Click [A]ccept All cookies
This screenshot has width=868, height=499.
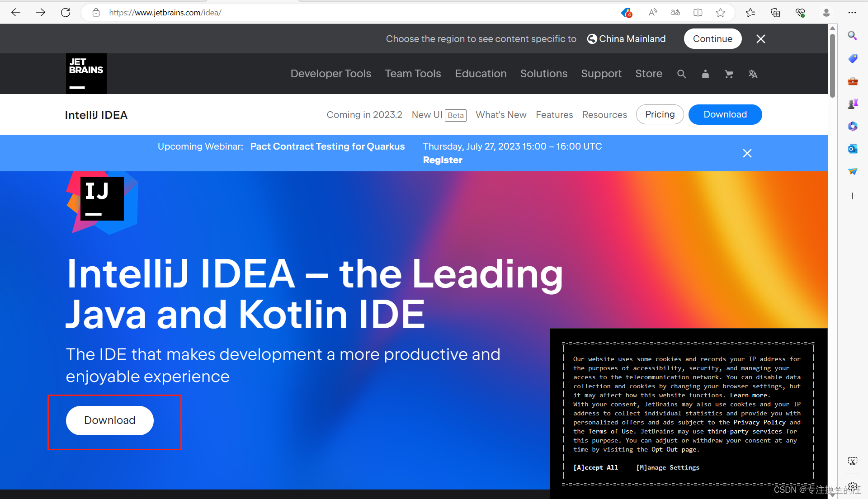click(595, 467)
